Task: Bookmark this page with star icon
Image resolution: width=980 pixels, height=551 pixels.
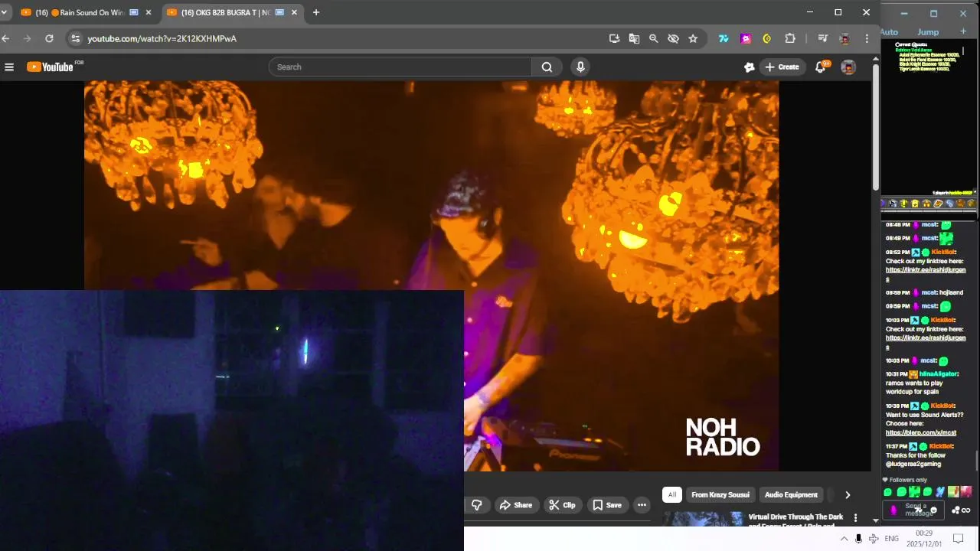Action: point(693,38)
